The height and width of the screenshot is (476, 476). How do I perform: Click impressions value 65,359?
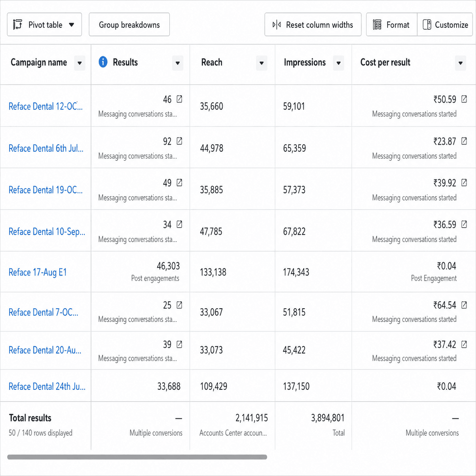(295, 148)
